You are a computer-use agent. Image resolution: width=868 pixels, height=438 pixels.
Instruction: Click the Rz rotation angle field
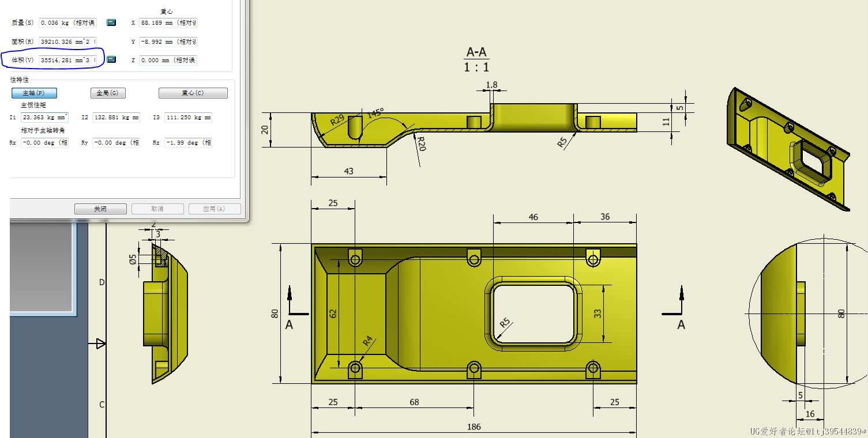(188, 142)
